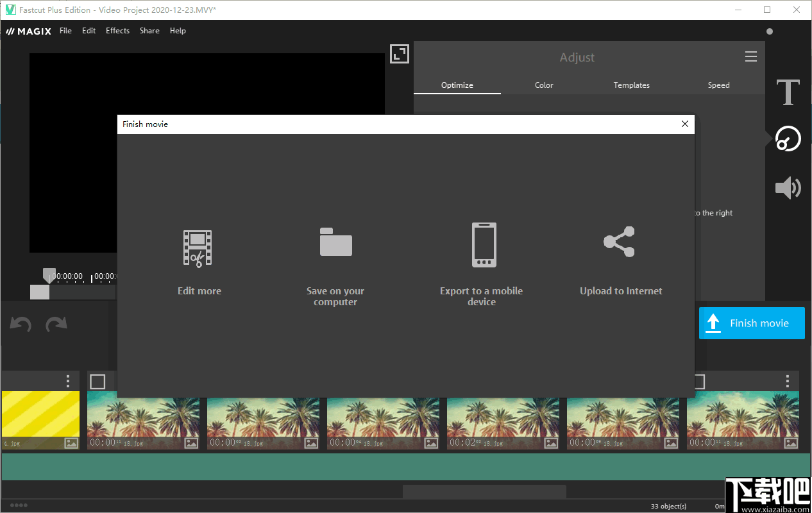The height and width of the screenshot is (513, 812).
Task: Open the options menu on the yellow clip
Action: 67,381
